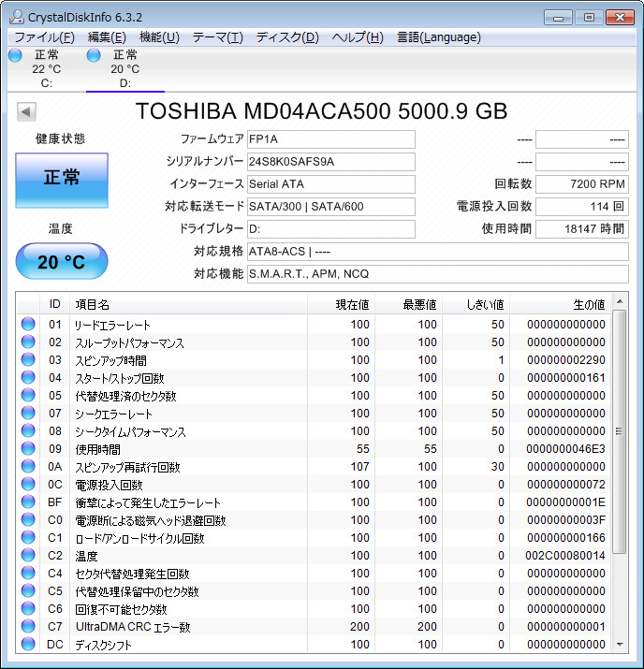Click status orb for row DC ディスクシフト
This screenshot has height=669, width=644.
click(x=28, y=644)
